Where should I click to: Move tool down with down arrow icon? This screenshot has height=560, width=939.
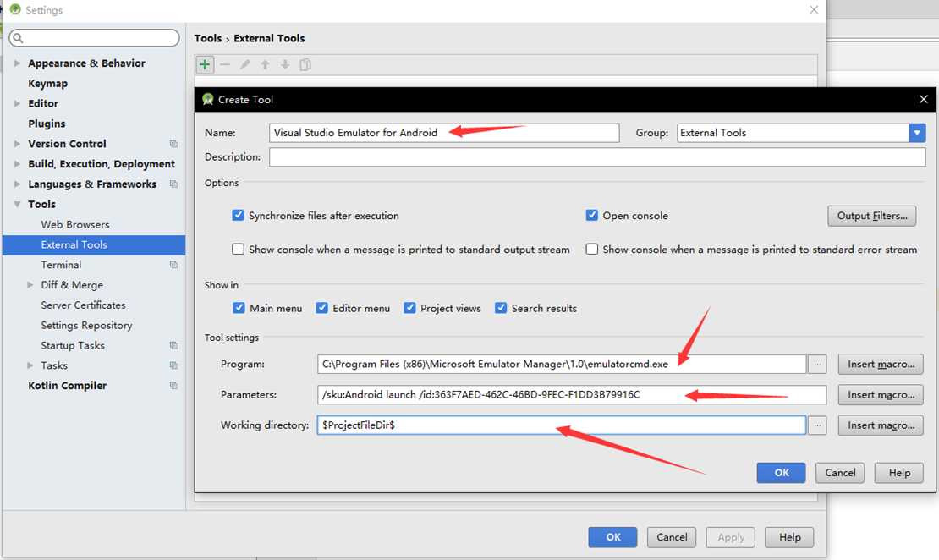tap(285, 64)
